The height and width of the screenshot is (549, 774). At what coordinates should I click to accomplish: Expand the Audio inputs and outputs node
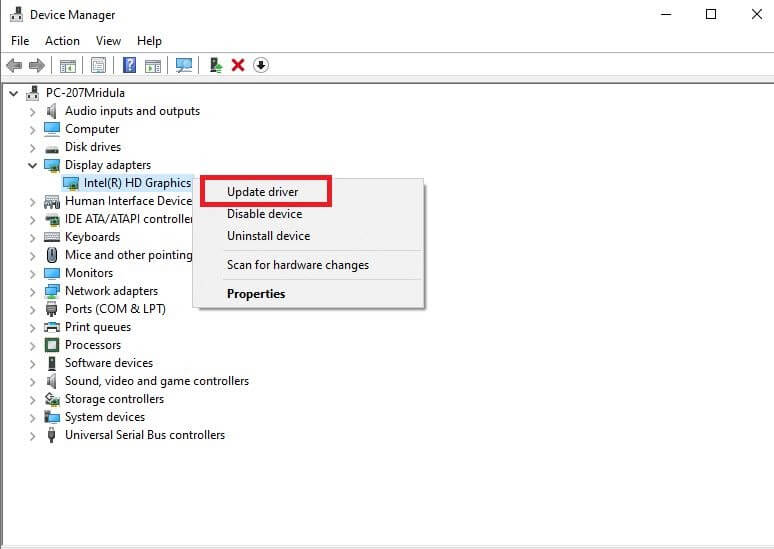(x=32, y=111)
